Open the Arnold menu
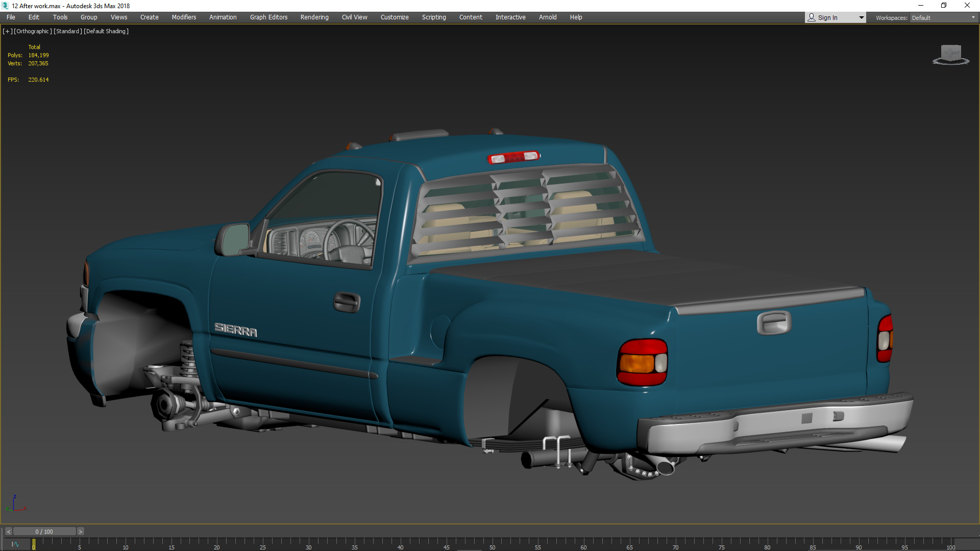This screenshot has width=980, height=551. pyautogui.click(x=548, y=17)
